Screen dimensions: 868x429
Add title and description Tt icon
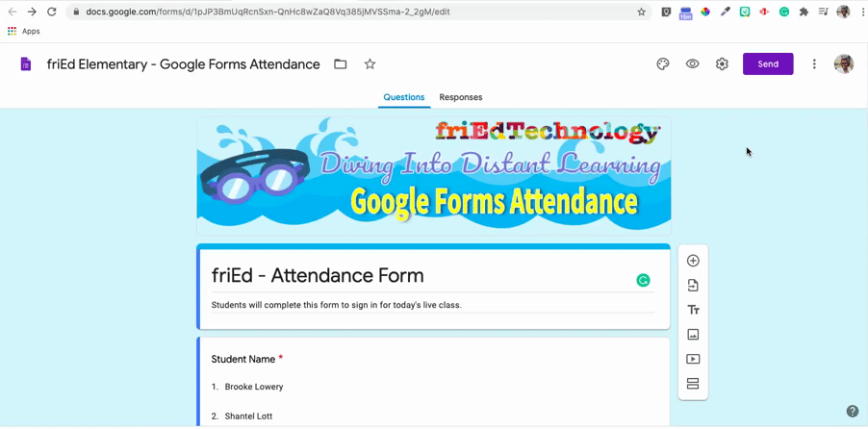pyautogui.click(x=693, y=310)
